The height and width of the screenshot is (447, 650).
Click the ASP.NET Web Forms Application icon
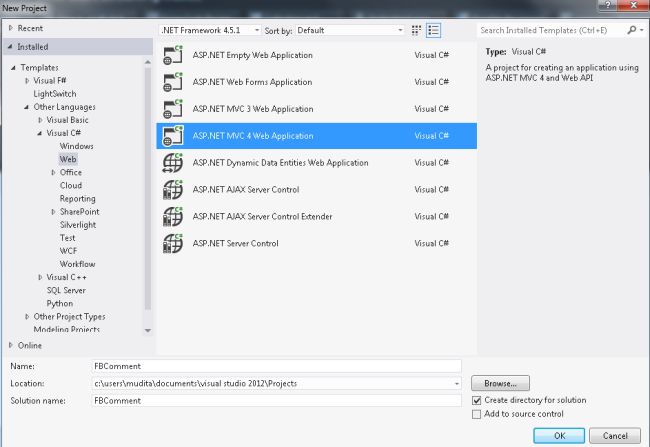coord(173,82)
